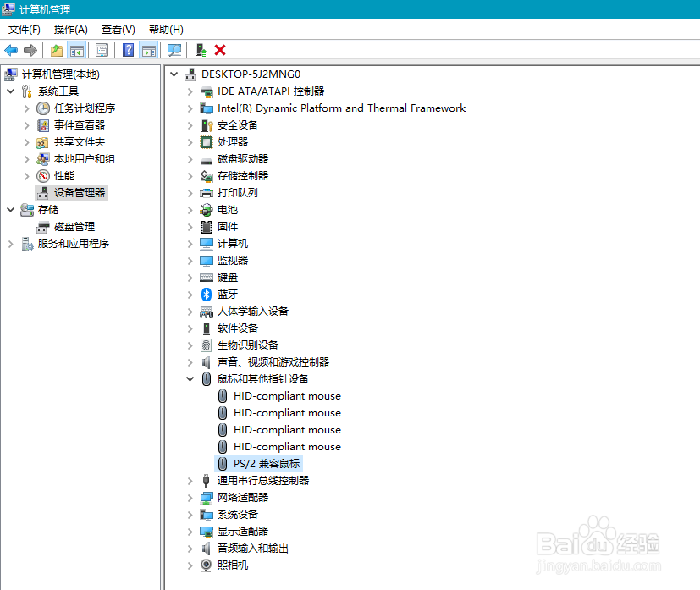Screen dimensions: 700x590
Task: Open the 文件(F) menu
Action: [x=25, y=30]
